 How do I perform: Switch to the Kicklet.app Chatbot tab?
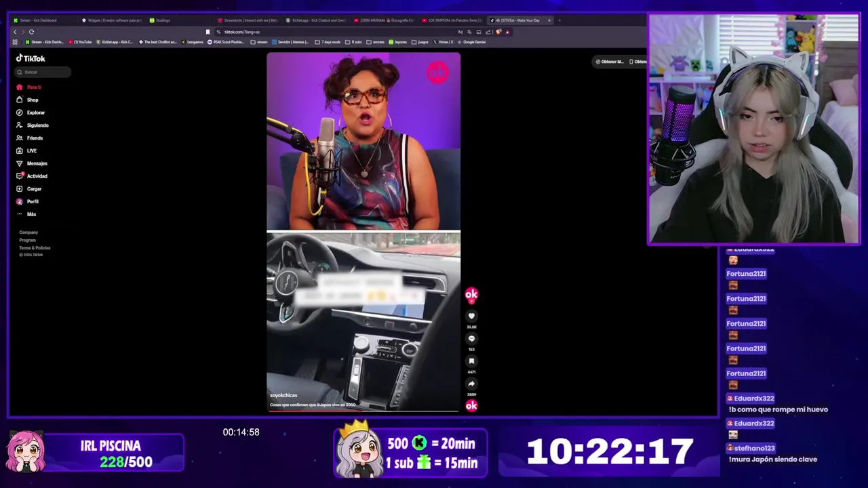(317, 20)
